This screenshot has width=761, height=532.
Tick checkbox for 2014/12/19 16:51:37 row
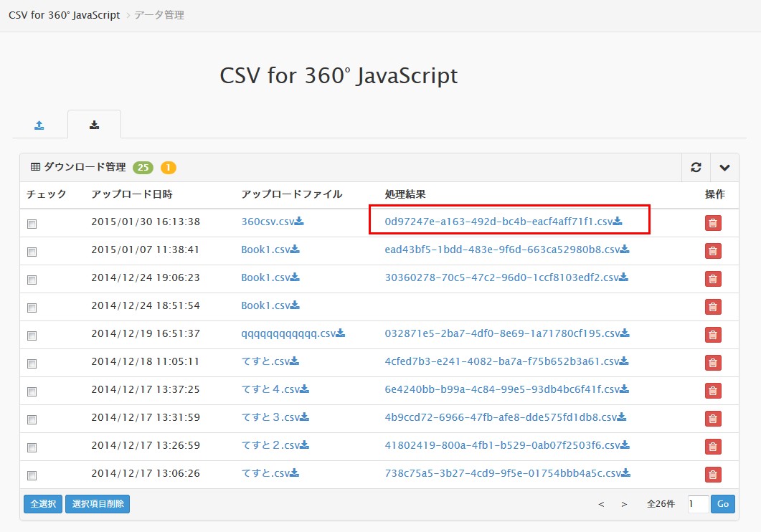click(x=32, y=336)
